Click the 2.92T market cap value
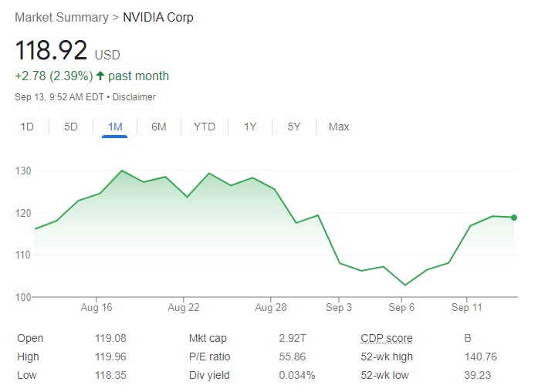538x392 pixels. click(292, 338)
